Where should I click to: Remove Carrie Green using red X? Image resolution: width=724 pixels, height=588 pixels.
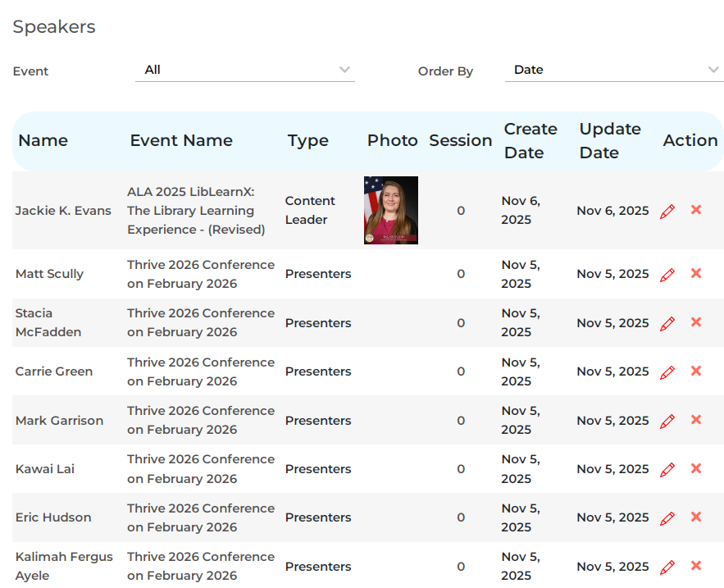(x=696, y=371)
